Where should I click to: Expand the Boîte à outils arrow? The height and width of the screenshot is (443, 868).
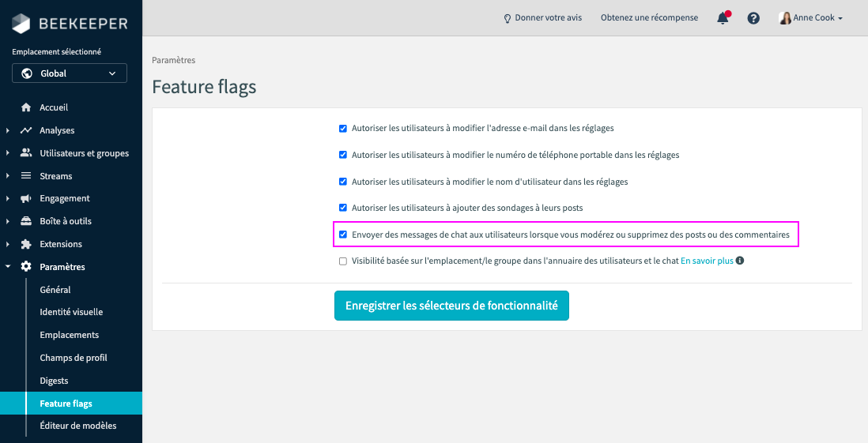(8, 221)
